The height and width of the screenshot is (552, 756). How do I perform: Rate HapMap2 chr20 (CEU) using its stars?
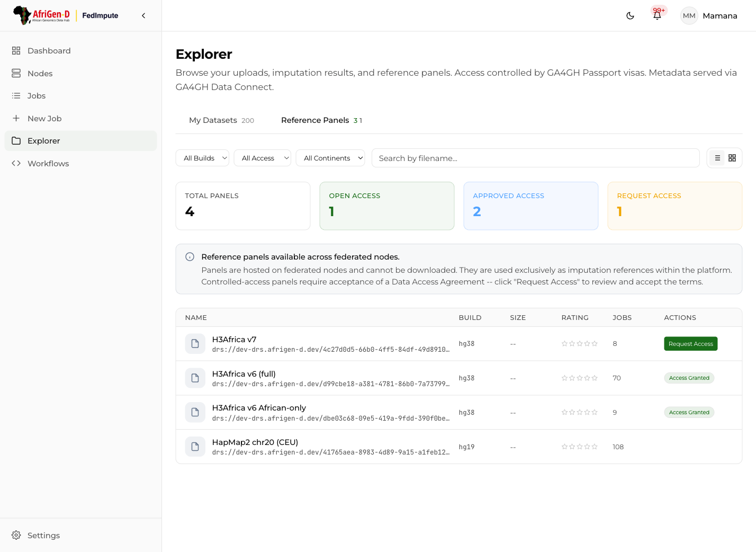[580, 447]
